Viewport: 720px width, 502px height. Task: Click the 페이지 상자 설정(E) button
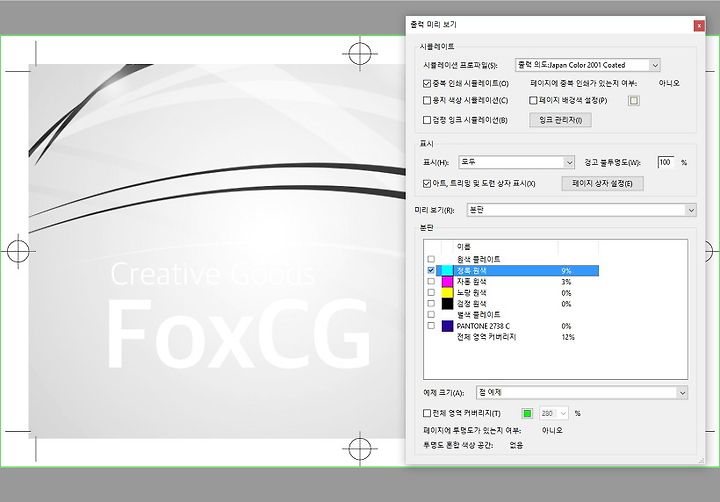click(602, 184)
